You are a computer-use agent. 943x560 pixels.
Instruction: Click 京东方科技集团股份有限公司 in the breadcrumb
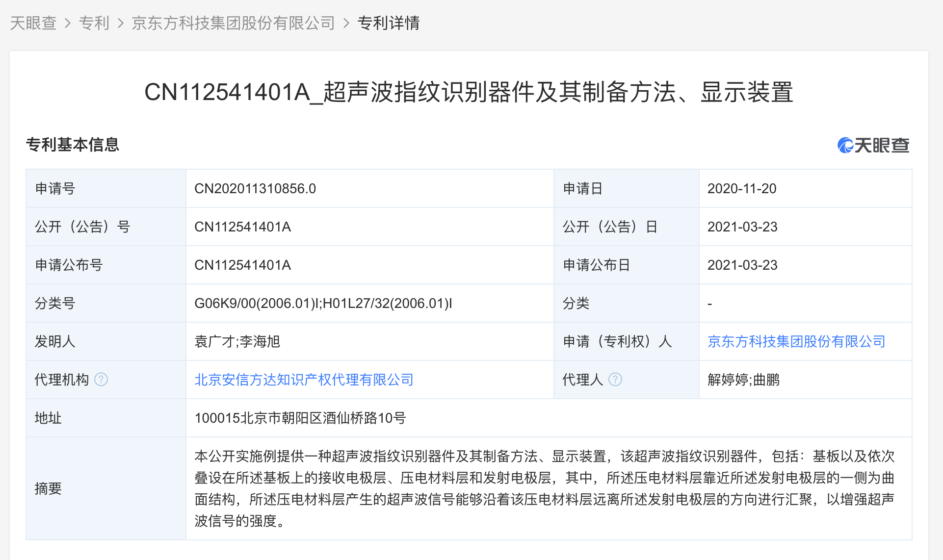coord(233,23)
